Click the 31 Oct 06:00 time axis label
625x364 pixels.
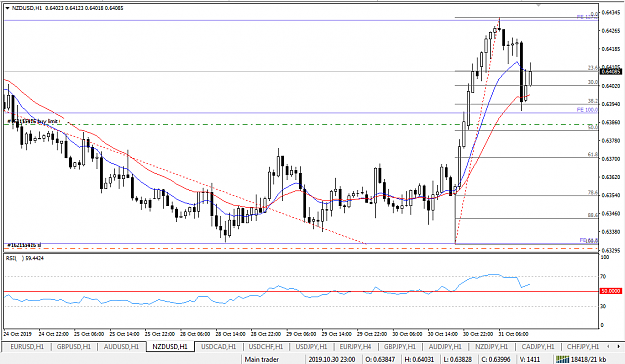(514, 334)
